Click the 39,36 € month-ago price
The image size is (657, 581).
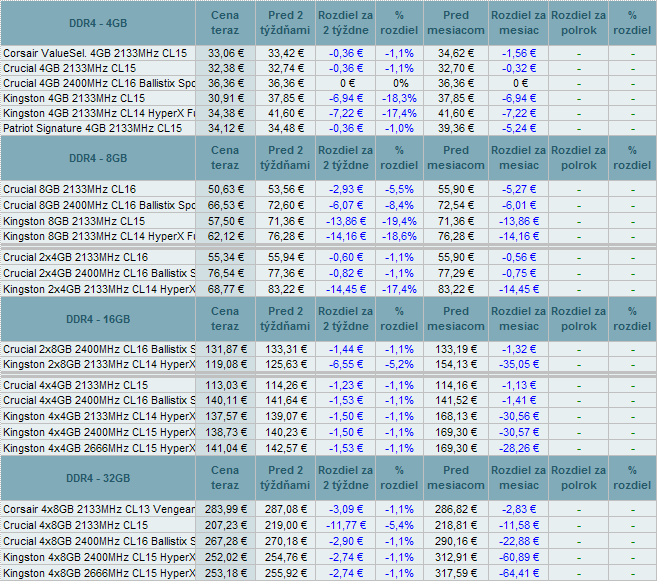[456, 128]
